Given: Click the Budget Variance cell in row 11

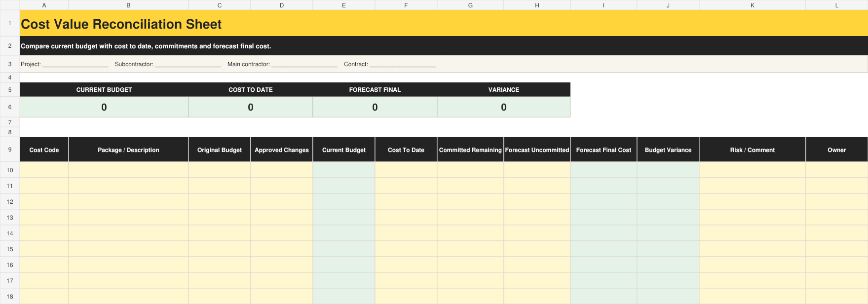Looking at the screenshot, I should point(668,186).
